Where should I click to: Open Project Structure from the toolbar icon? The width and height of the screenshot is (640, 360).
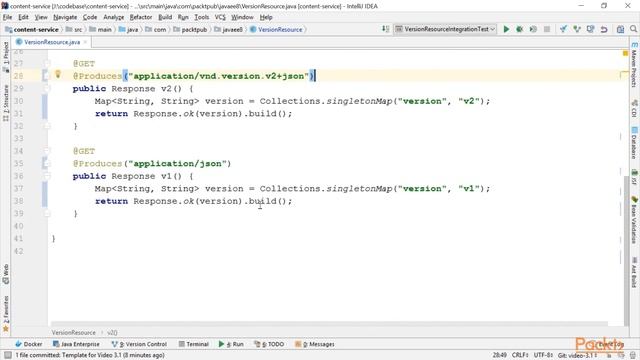(620, 29)
